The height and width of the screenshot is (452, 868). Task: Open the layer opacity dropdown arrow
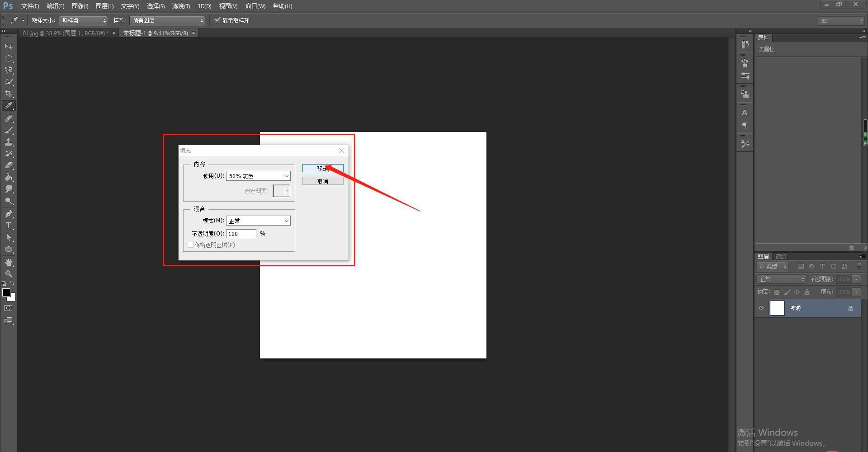tap(857, 279)
